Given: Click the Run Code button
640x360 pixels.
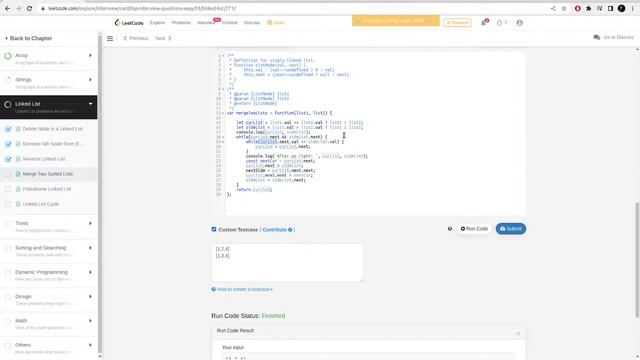Looking at the screenshot, I should tap(474, 229).
